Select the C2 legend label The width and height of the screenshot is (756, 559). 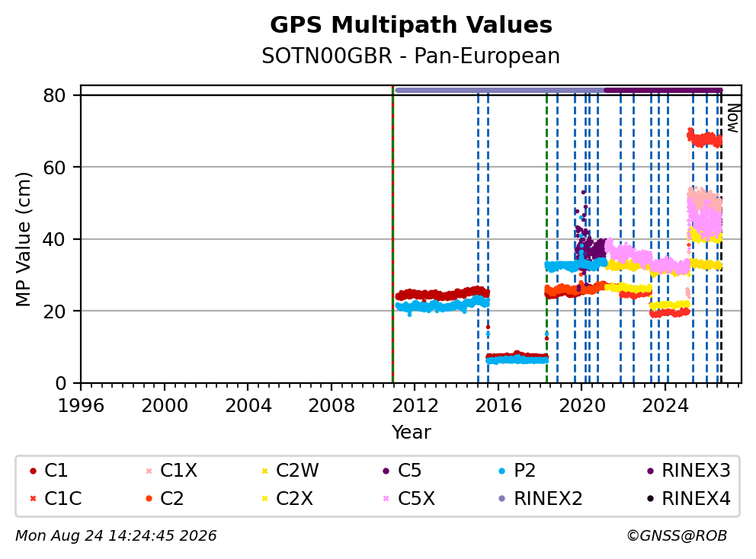pyautogui.click(x=171, y=498)
